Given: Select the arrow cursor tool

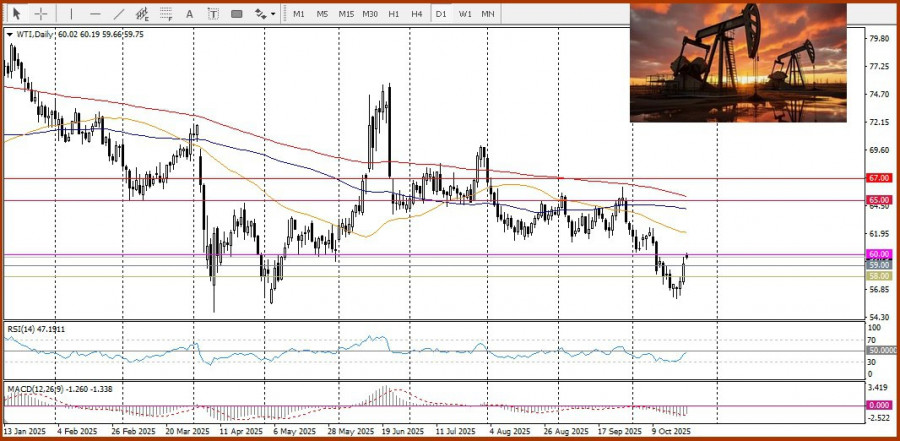Looking at the screenshot, I should (16, 14).
